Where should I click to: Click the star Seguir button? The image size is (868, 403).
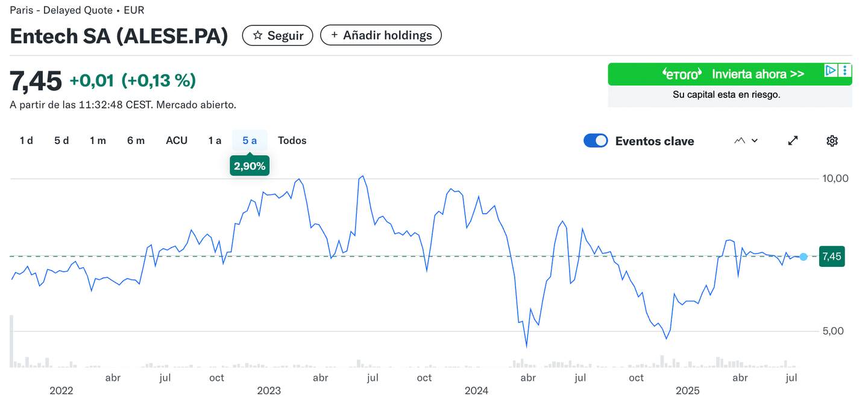[277, 36]
